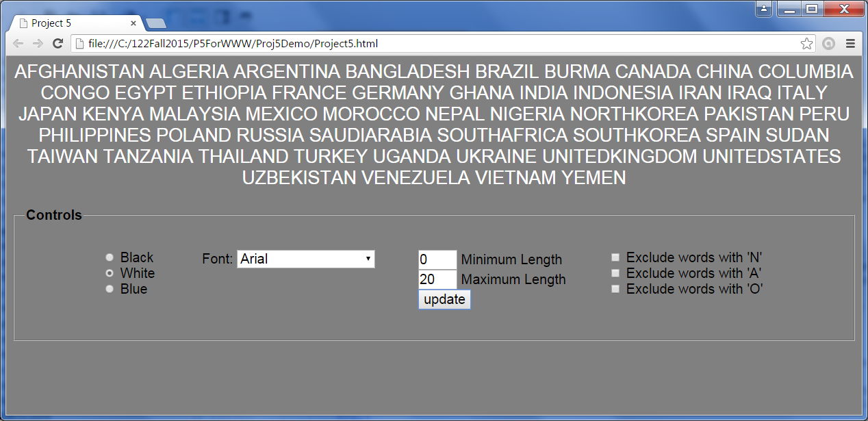Click the word AFGHANISTAN
Screen dimensions: 868x421
79,72
